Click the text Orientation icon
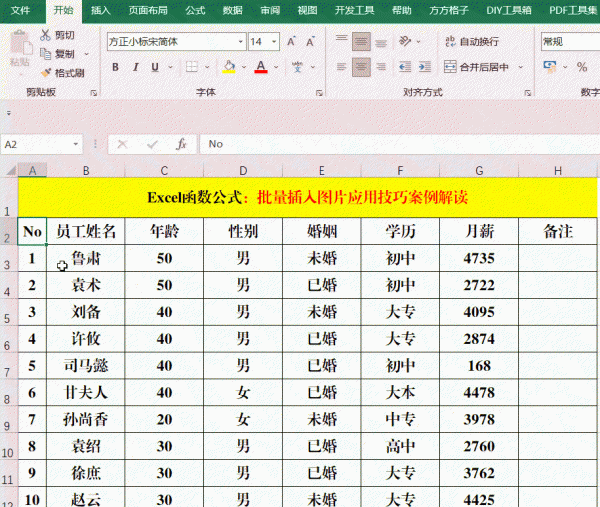This screenshot has height=507, width=600. click(x=405, y=41)
